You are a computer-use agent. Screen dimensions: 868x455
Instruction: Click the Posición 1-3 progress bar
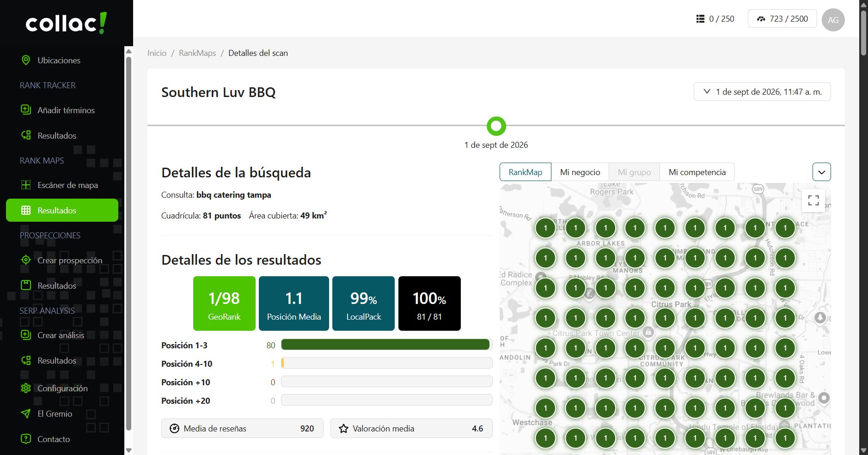[x=386, y=345]
